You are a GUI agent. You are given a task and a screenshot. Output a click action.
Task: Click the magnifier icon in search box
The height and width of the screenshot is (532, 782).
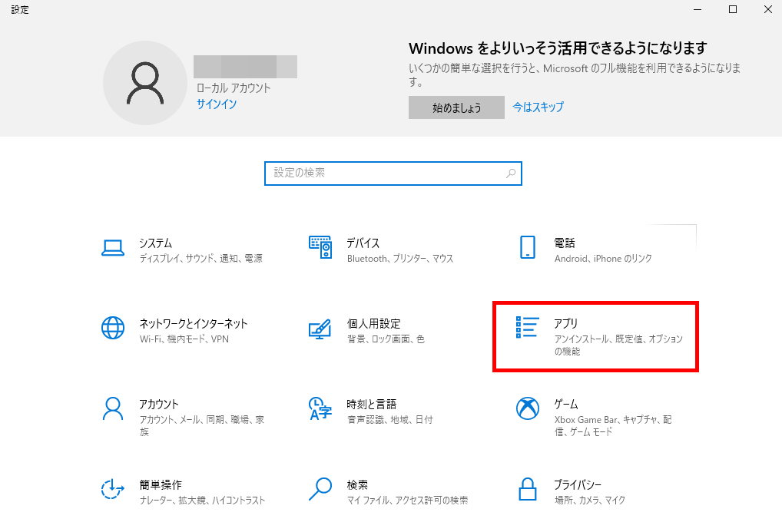click(x=511, y=173)
